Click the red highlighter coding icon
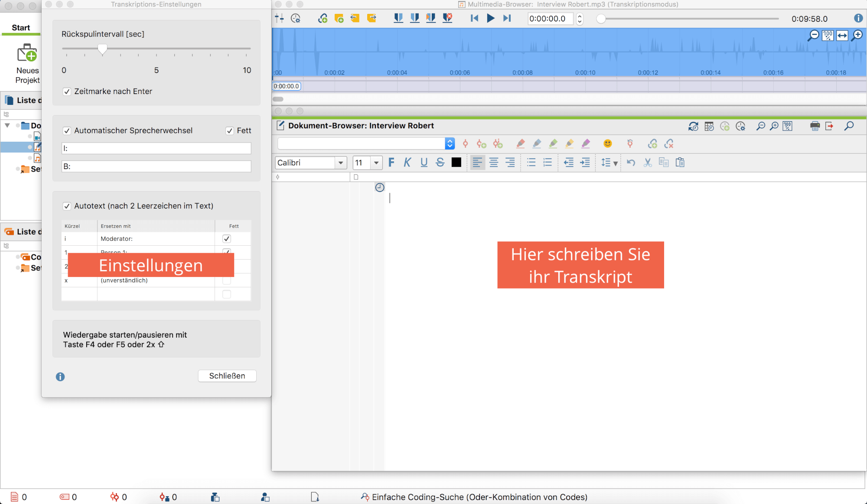The width and height of the screenshot is (867, 504). pyautogui.click(x=520, y=144)
